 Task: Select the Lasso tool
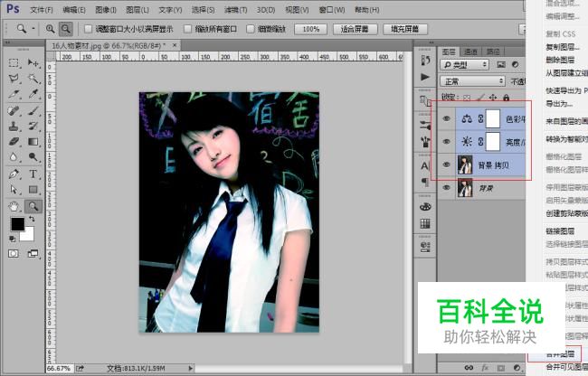pos(14,79)
